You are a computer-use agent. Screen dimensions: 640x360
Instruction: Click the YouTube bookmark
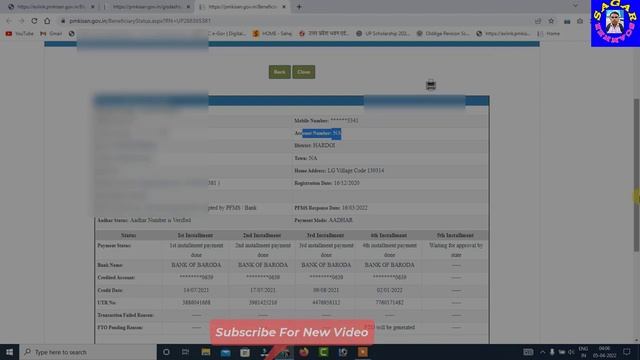20,33
